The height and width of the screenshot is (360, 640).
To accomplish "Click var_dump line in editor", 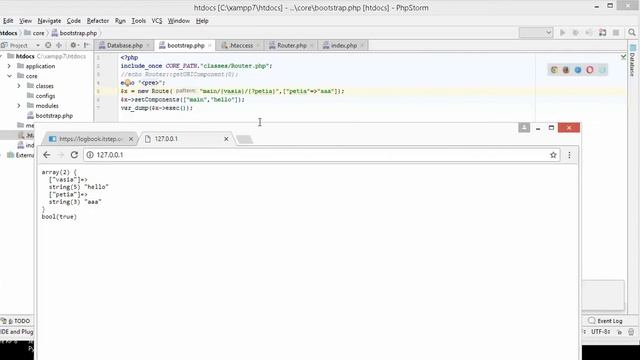I will click(x=157, y=108).
